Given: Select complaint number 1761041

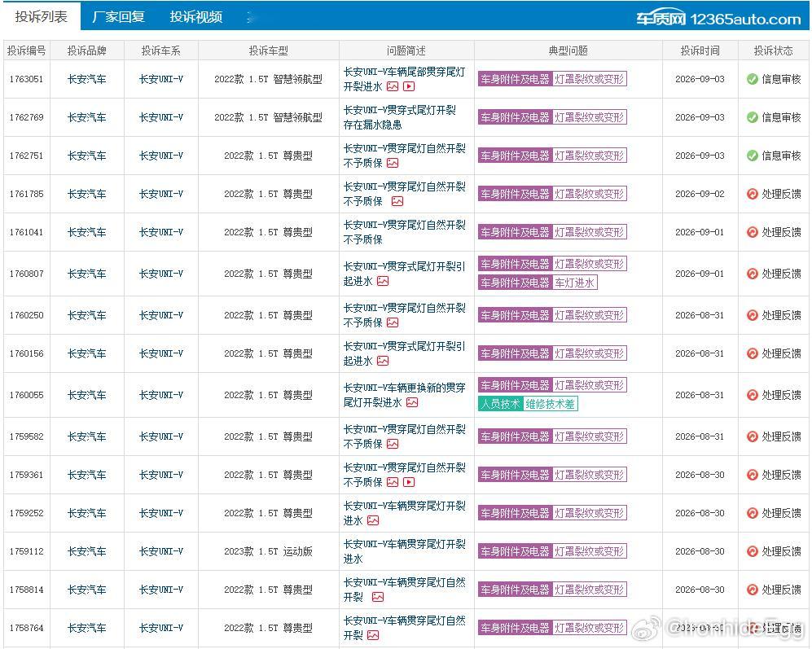Looking at the screenshot, I should [x=26, y=233].
